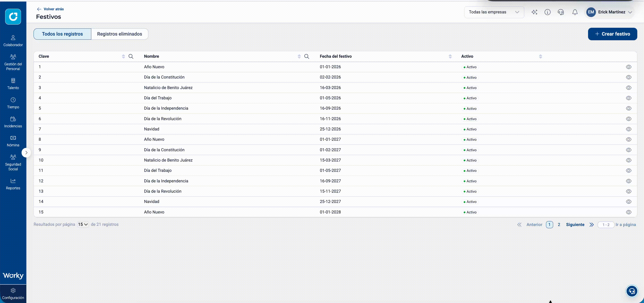Click the info circle icon

[548, 12]
